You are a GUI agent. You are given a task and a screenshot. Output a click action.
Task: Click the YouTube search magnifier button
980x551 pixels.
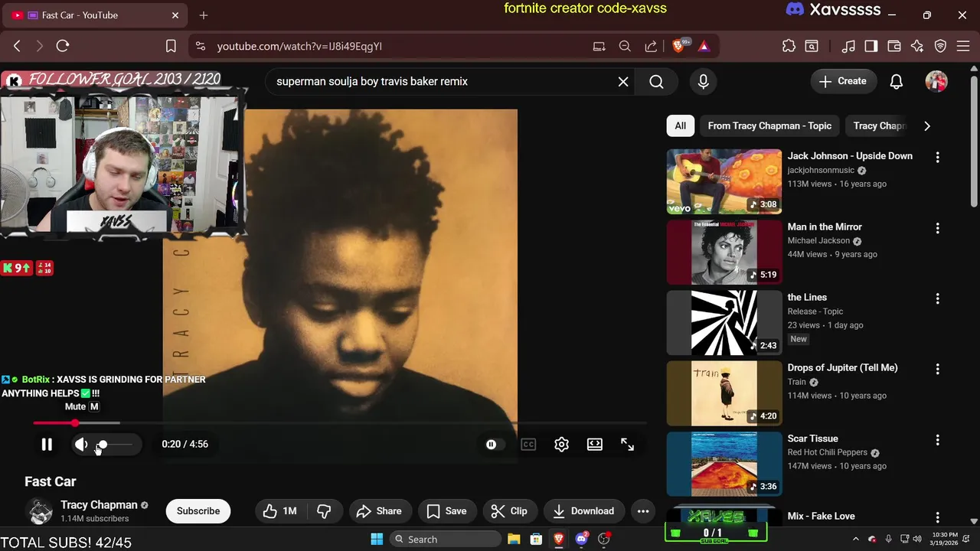tap(657, 82)
